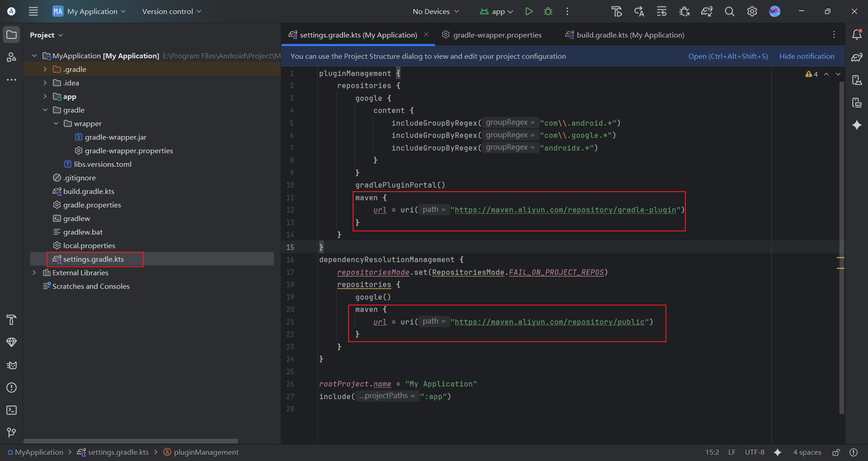This screenshot has height=461, width=868.
Task: Switch to build.gradle.kts editor tab
Action: (x=630, y=35)
